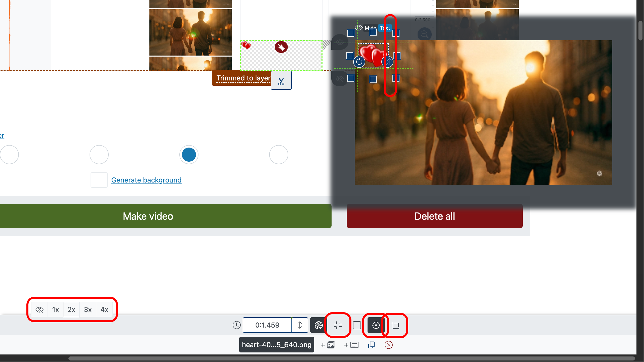Switch to the Text tab on the overlay
644x362 pixels.
click(385, 28)
